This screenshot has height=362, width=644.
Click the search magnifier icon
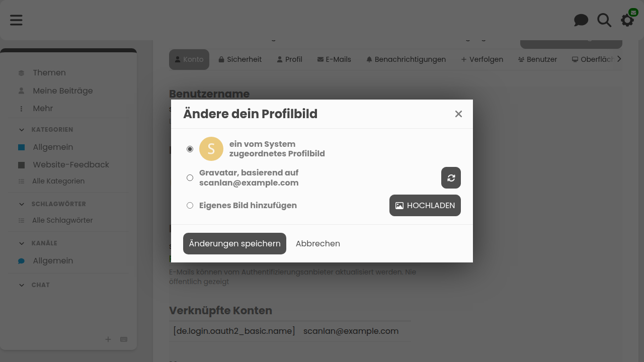coord(604,20)
